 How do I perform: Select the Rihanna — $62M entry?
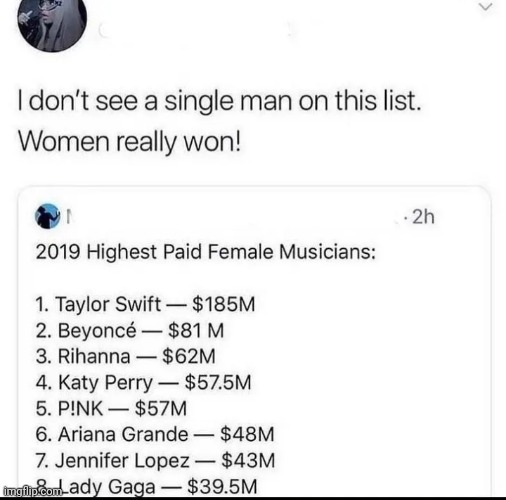pyautogui.click(x=126, y=356)
